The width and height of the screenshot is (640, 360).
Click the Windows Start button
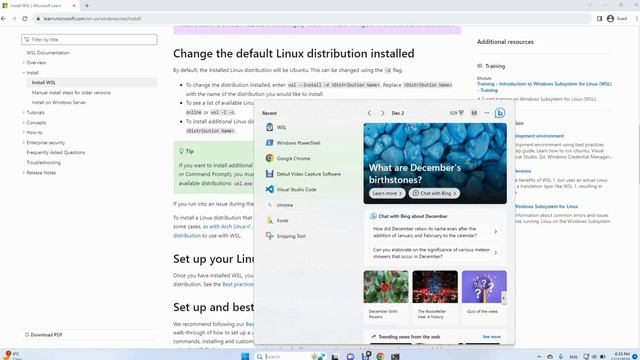[245, 356]
